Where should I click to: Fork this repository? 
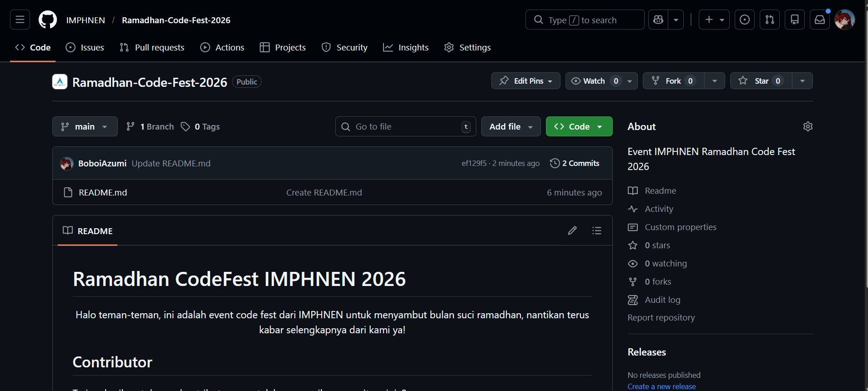674,81
